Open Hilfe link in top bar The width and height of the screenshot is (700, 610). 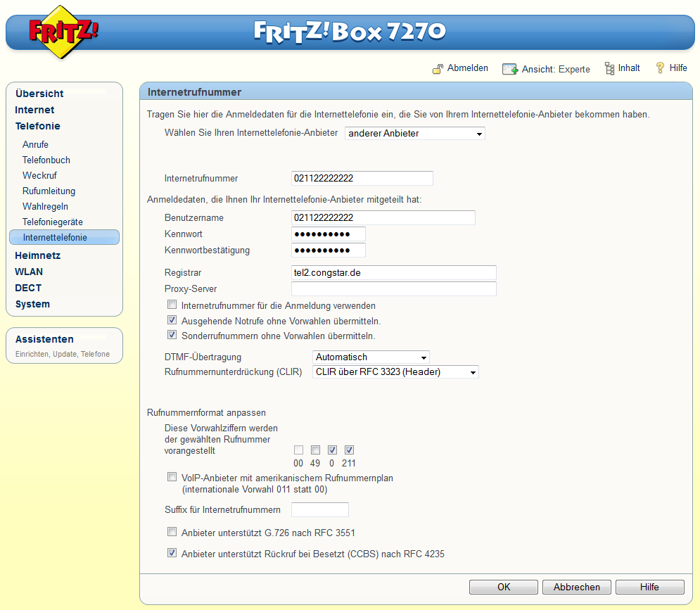[x=678, y=68]
